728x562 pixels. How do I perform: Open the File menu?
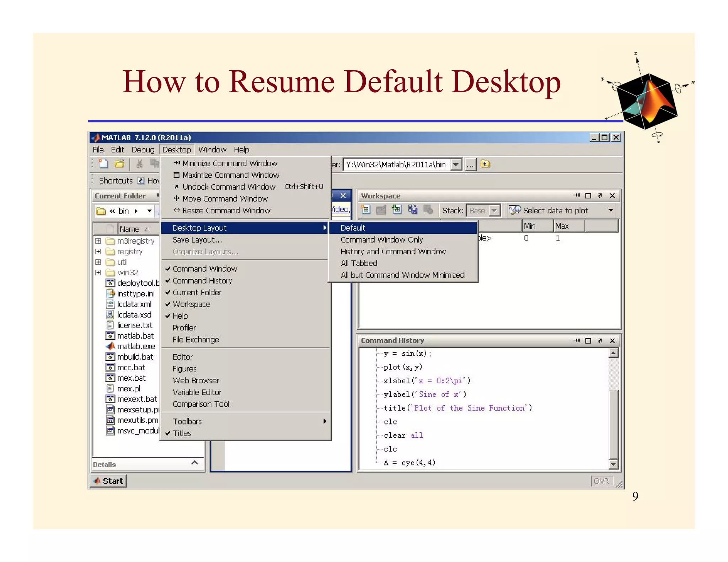coord(98,150)
